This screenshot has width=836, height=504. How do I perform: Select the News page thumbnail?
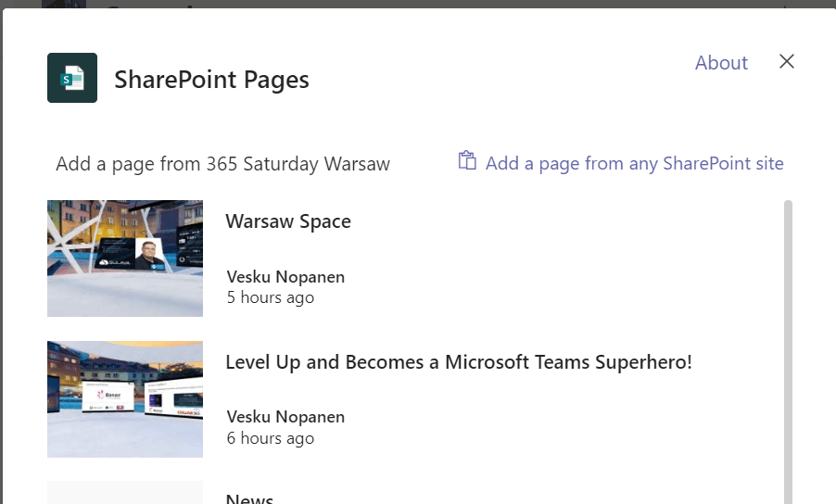tap(125, 493)
